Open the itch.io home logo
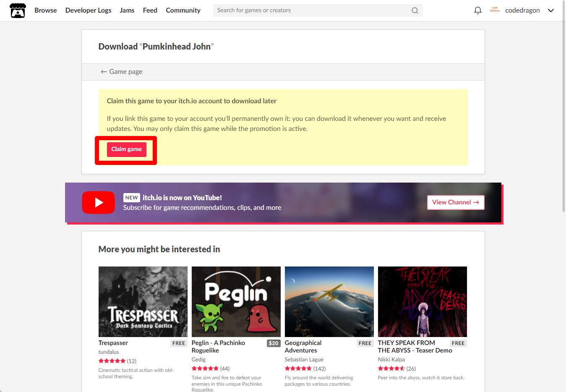 [x=18, y=10]
